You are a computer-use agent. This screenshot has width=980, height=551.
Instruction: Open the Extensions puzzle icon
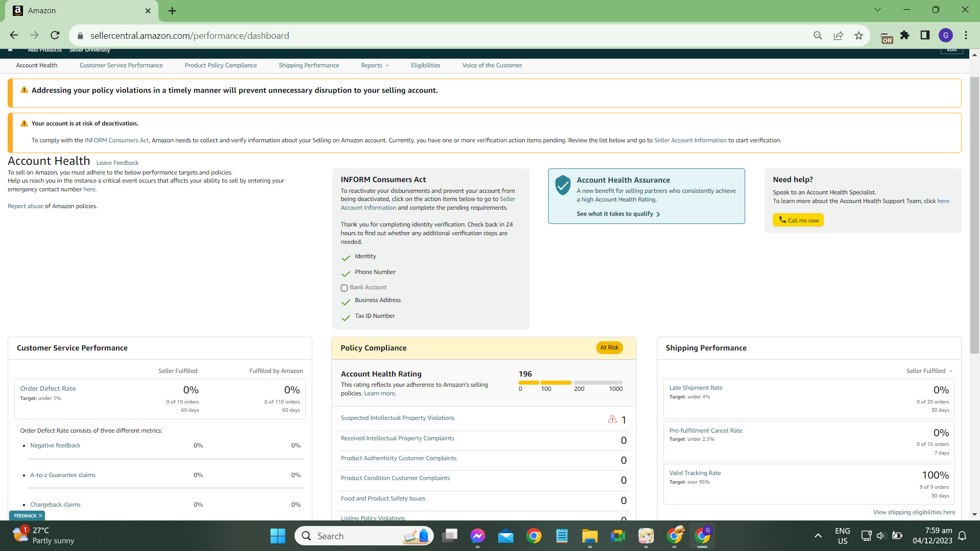pyautogui.click(x=905, y=35)
